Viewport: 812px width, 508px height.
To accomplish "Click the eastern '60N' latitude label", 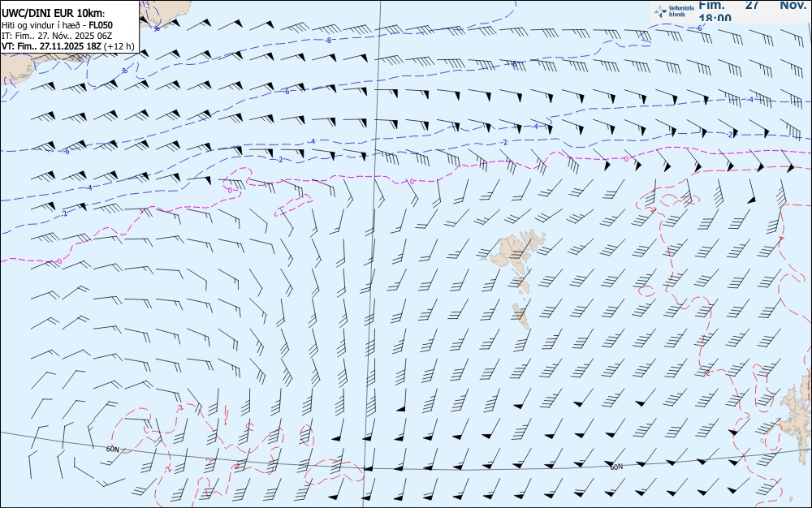I will click(616, 467).
